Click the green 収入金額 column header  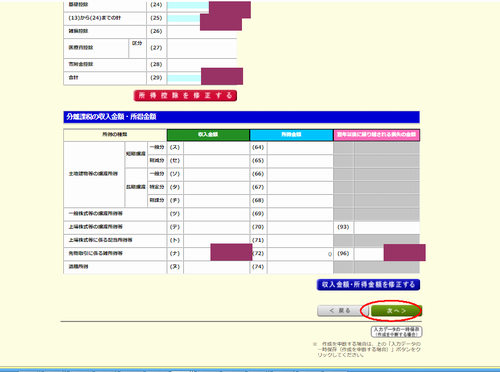click(208, 135)
